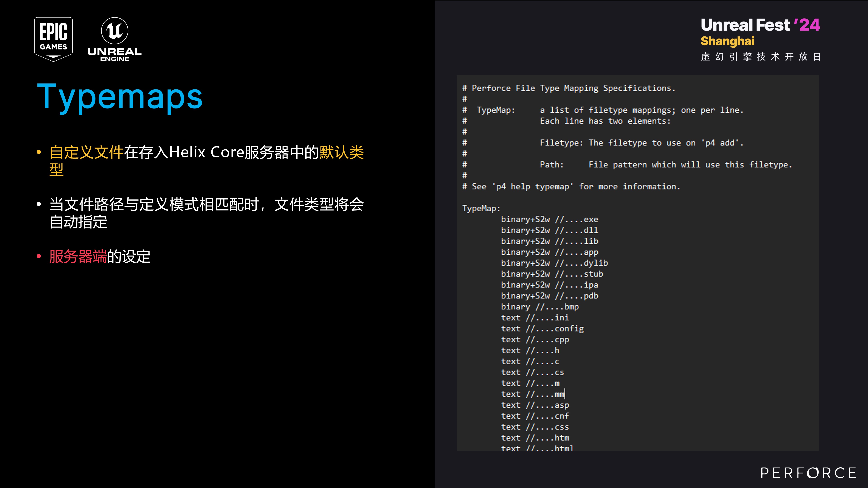Click the line 'text //....c'
Image resolution: width=868 pixels, height=488 pixels.
(x=530, y=361)
